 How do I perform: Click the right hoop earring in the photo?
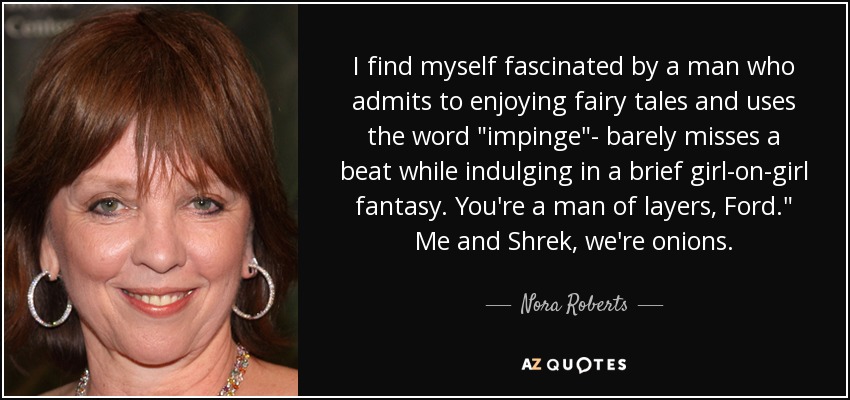pos(254,290)
